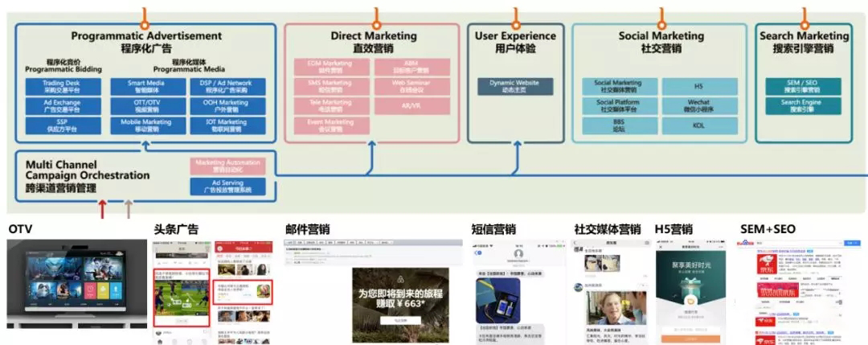868x345 pixels.
Task: Click the SSP supply-side platform box
Action: 63,125
